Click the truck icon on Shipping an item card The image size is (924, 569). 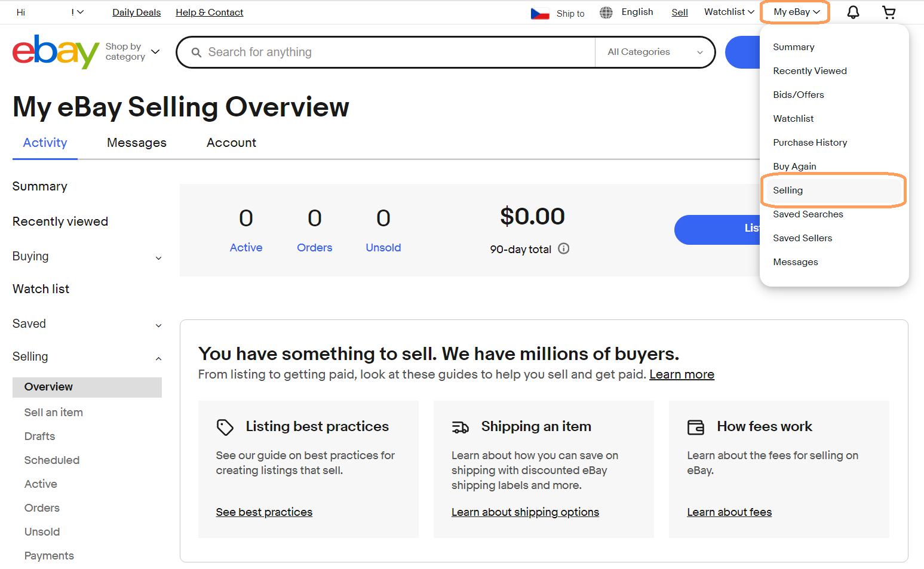click(461, 427)
